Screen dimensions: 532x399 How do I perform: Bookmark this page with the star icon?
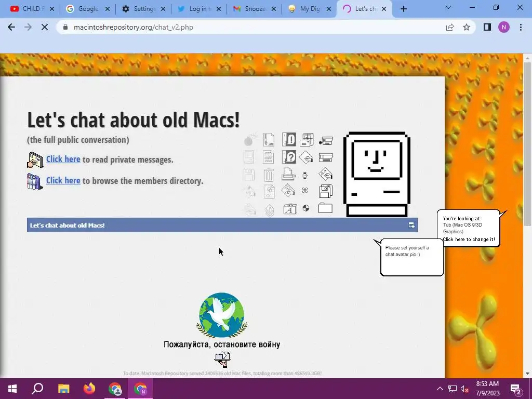[x=467, y=27]
